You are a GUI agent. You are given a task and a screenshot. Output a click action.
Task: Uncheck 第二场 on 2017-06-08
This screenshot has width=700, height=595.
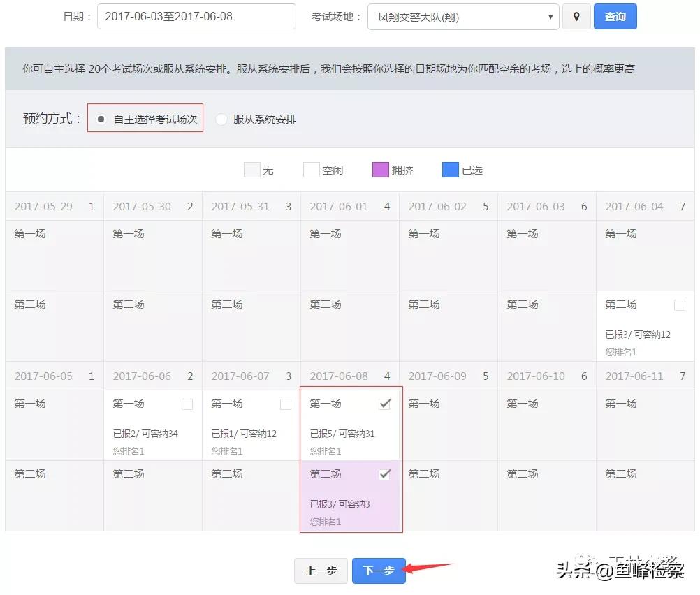[385, 473]
